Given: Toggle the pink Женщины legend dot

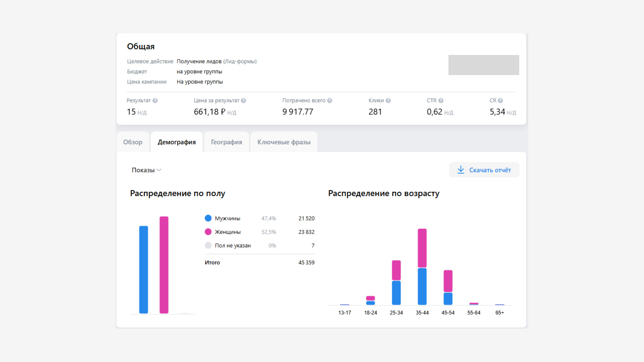Looking at the screenshot, I should coord(208,232).
